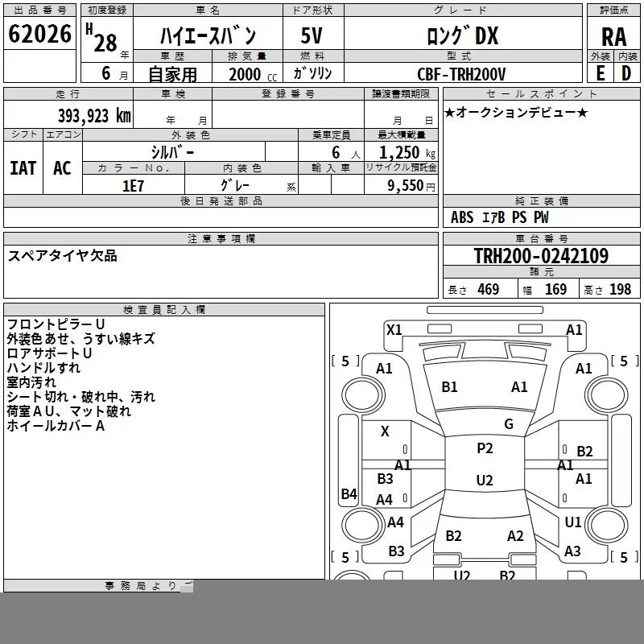Select the fuel type ガソリン
This screenshot has width=644, height=644.
(312, 73)
